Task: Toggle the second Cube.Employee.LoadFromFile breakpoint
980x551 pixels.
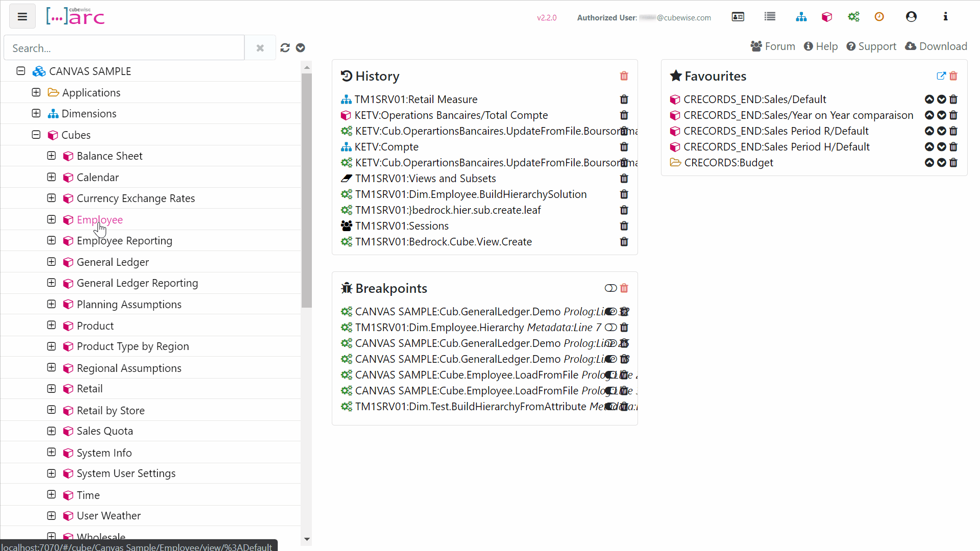Action: (610, 391)
